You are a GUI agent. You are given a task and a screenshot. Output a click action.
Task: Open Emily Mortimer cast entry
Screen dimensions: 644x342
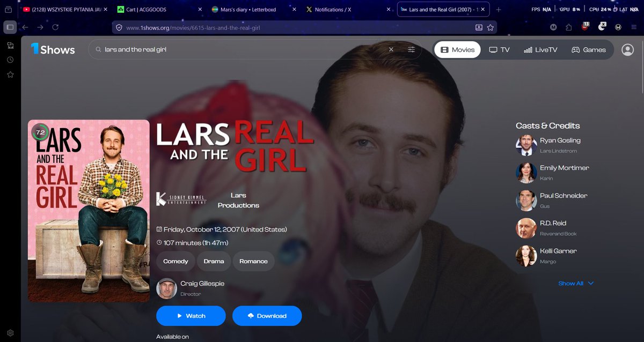tap(553, 173)
